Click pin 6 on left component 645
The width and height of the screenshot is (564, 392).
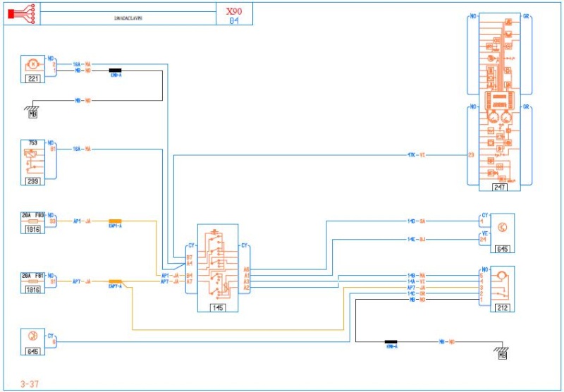(x=54, y=342)
